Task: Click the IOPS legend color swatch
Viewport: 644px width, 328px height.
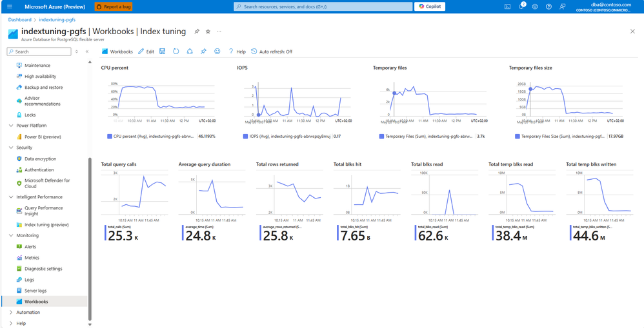Action: (246, 136)
